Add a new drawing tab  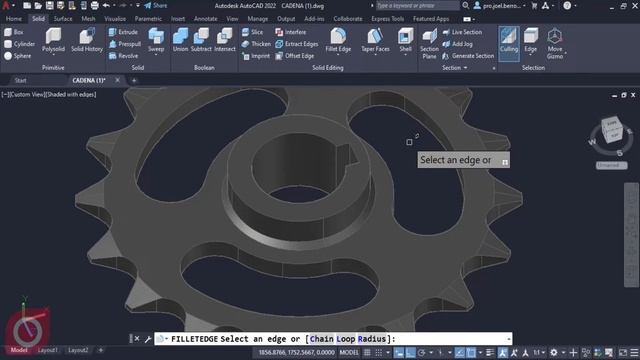pos(134,80)
